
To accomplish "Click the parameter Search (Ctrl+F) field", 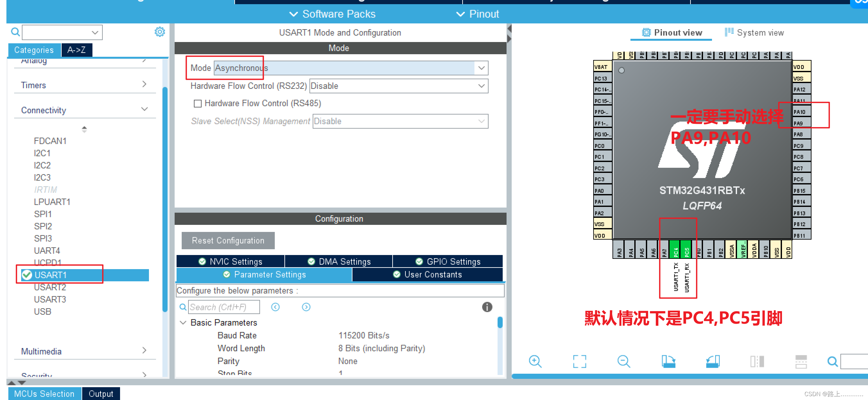I will [x=224, y=307].
